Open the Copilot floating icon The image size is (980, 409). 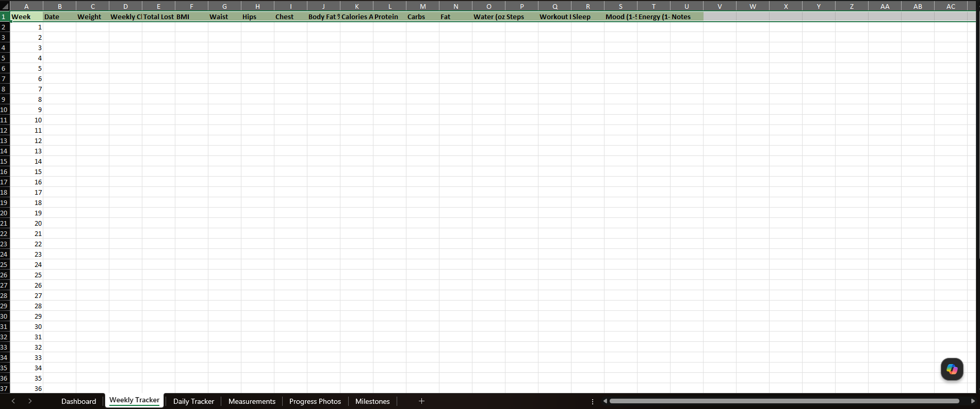pyautogui.click(x=952, y=369)
